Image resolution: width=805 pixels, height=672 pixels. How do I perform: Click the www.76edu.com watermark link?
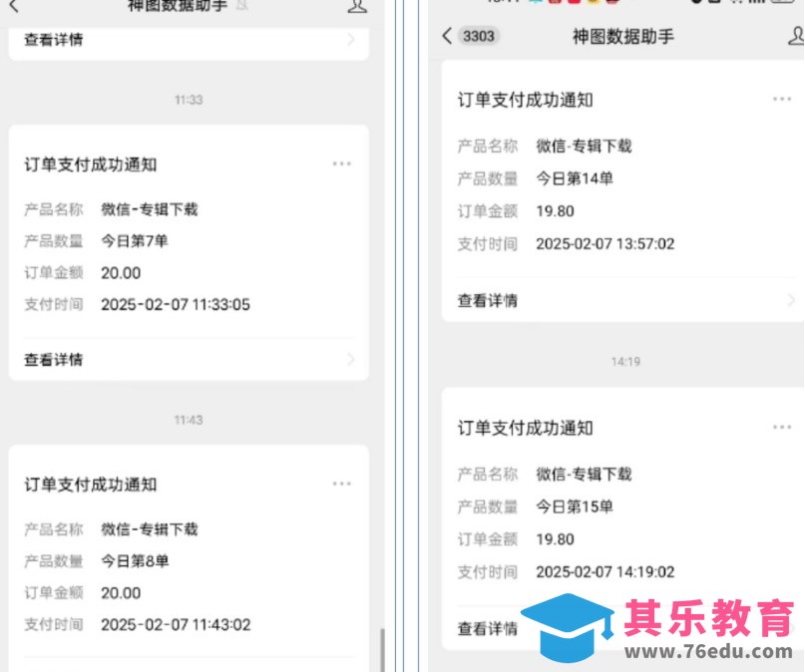pos(708,653)
